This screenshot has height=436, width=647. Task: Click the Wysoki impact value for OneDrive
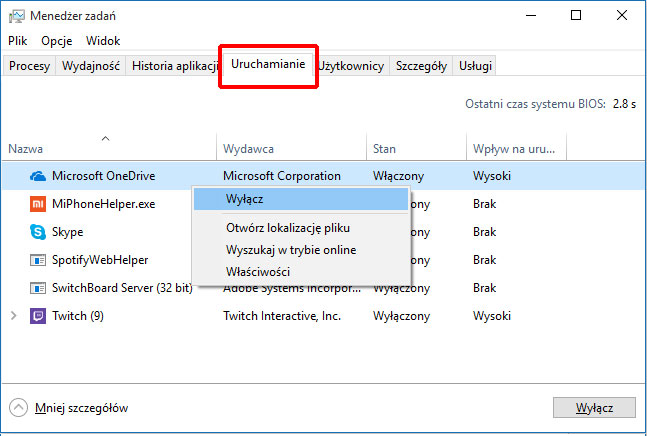tap(492, 176)
